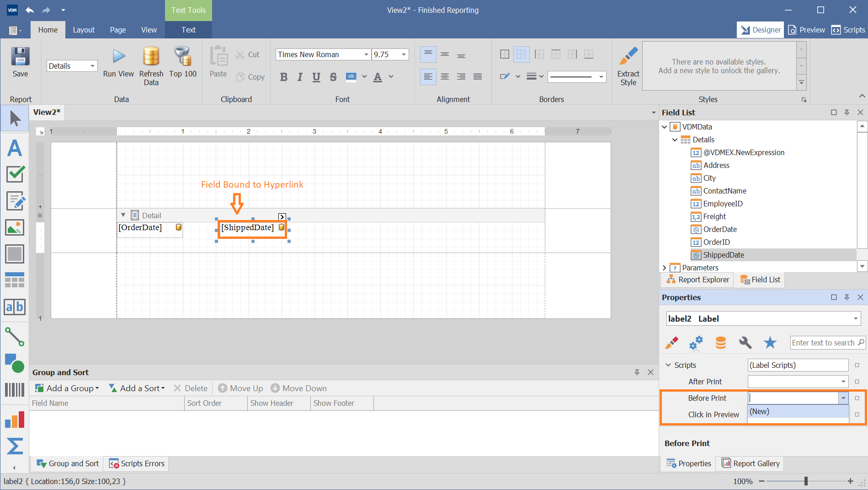Toggle italic formatting
Image resolution: width=868 pixels, height=490 pixels.
coord(300,77)
